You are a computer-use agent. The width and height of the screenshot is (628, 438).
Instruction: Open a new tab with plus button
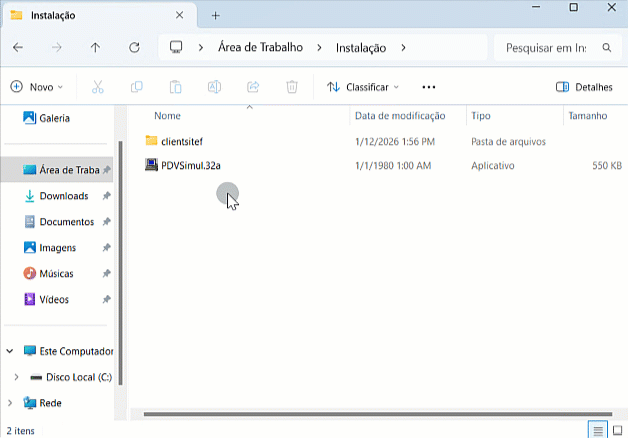tap(215, 16)
